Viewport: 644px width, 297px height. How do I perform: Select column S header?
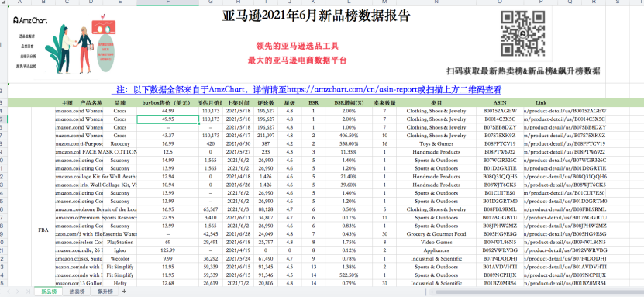[618, 2]
